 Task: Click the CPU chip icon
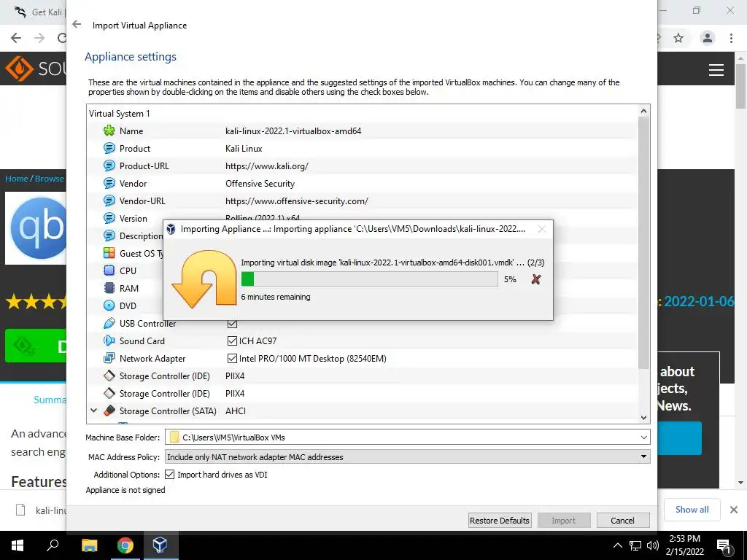[109, 271]
